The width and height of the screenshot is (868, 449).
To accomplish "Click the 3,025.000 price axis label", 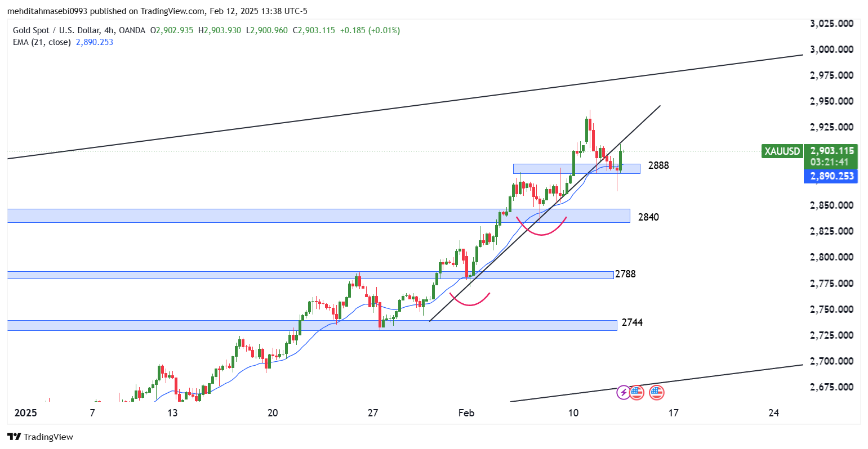I will (x=831, y=24).
